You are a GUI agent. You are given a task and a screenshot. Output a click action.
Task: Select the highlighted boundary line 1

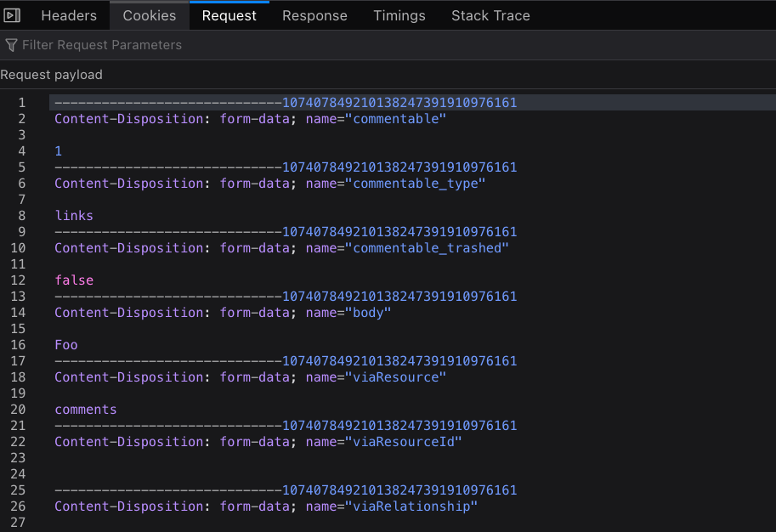[x=285, y=102]
